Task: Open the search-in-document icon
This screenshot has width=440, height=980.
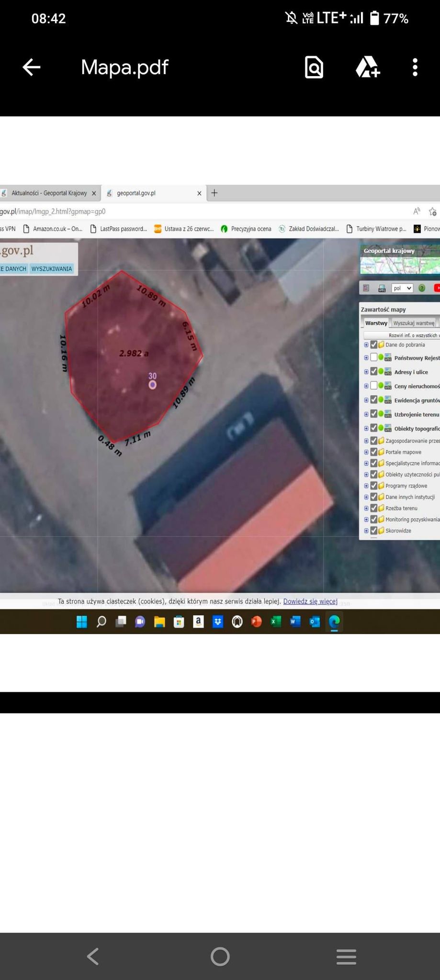Action: pyautogui.click(x=314, y=67)
